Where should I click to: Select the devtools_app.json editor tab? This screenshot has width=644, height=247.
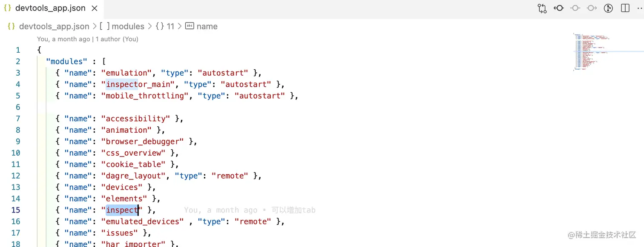click(51, 8)
